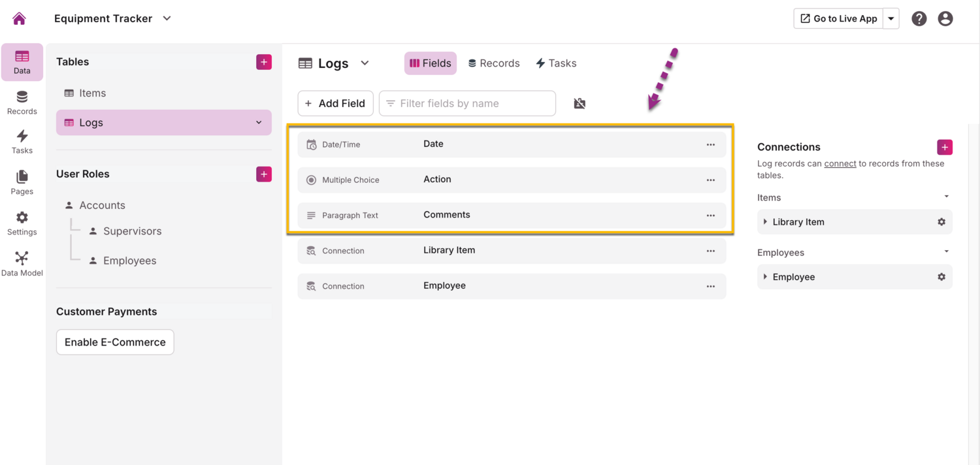The image size is (980, 465).
Task: Open the help question mark icon
Action: pos(919,19)
